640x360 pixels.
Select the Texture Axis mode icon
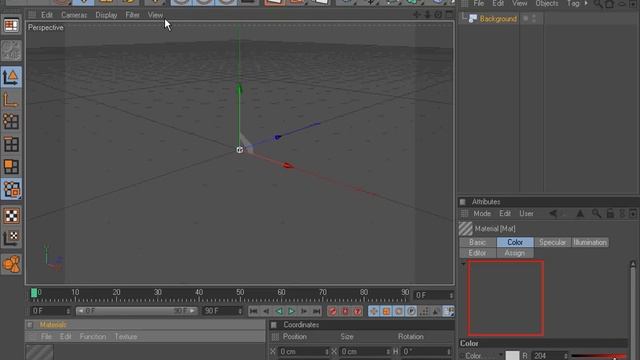11,238
